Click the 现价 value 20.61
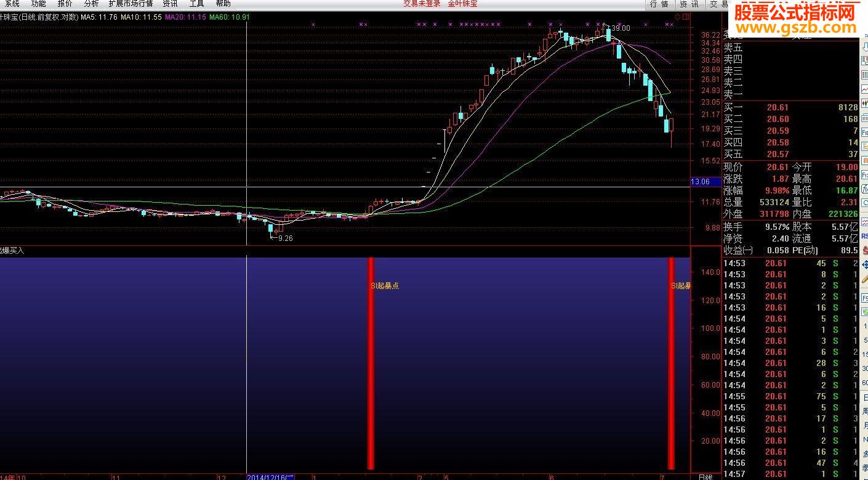Screen dimensions: 868x480 tap(777, 167)
